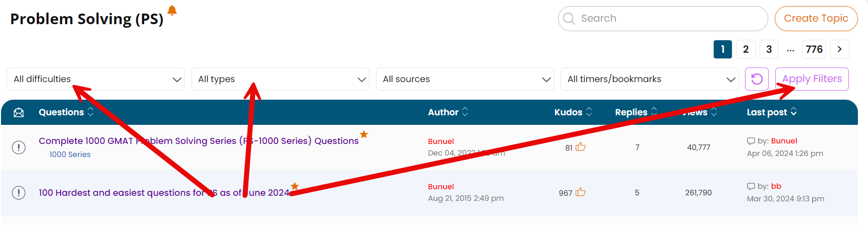
Task: Click the orange notification bell icon
Action: tap(172, 11)
